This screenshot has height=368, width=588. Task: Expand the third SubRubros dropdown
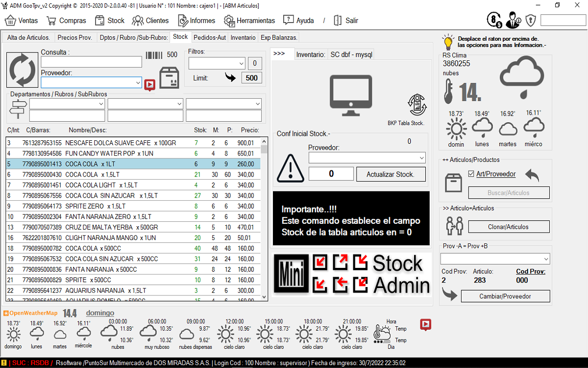(x=258, y=104)
